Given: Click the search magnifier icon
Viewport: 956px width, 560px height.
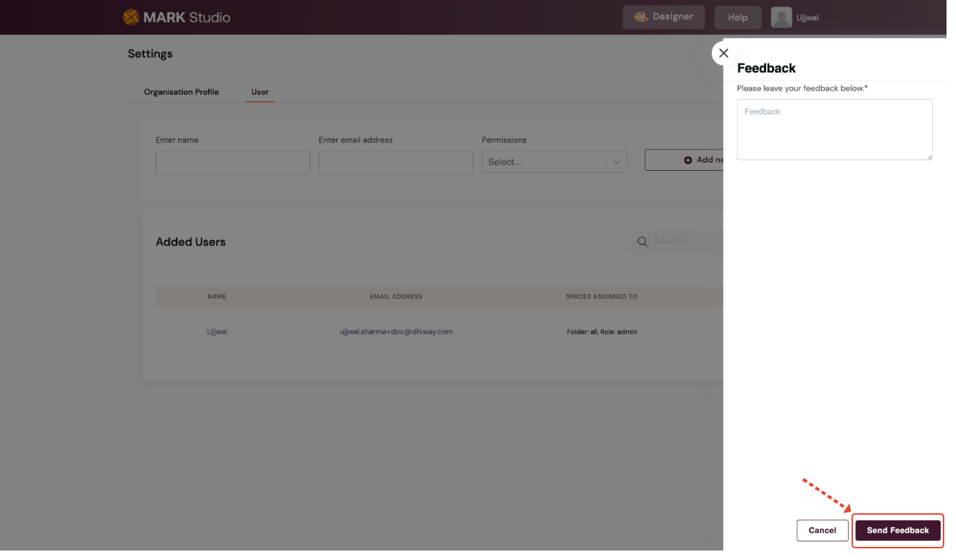Looking at the screenshot, I should tap(643, 242).
